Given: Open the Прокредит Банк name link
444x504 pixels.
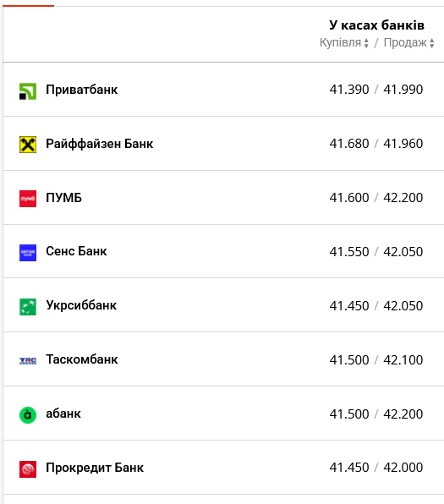Looking at the screenshot, I should [x=95, y=468].
